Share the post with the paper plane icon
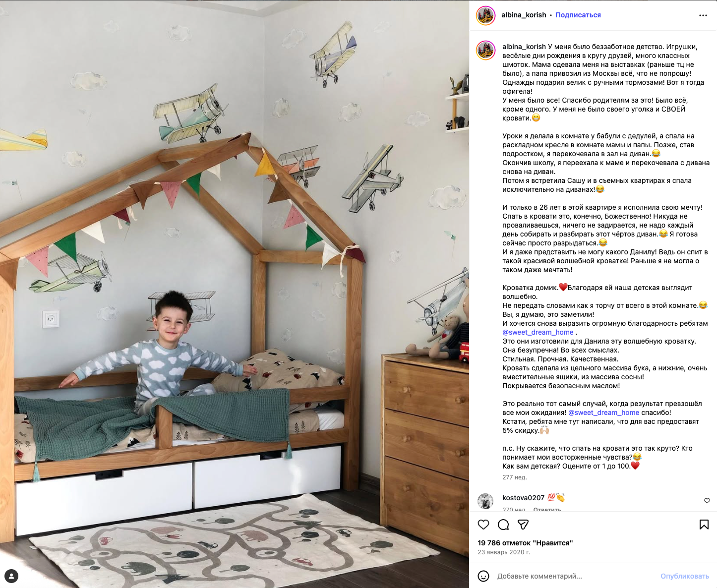The image size is (717, 588). click(x=523, y=525)
